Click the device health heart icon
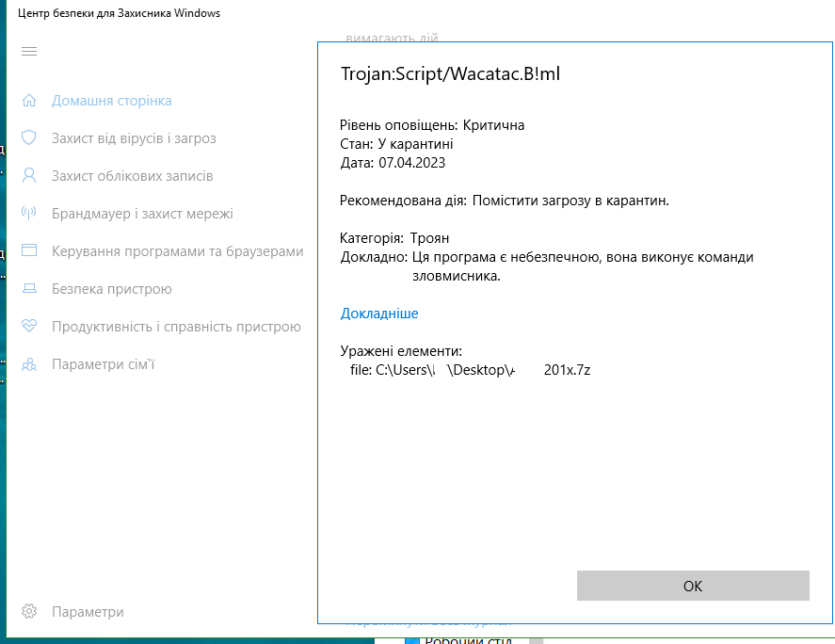Image resolution: width=835 pixels, height=644 pixels. tap(29, 326)
